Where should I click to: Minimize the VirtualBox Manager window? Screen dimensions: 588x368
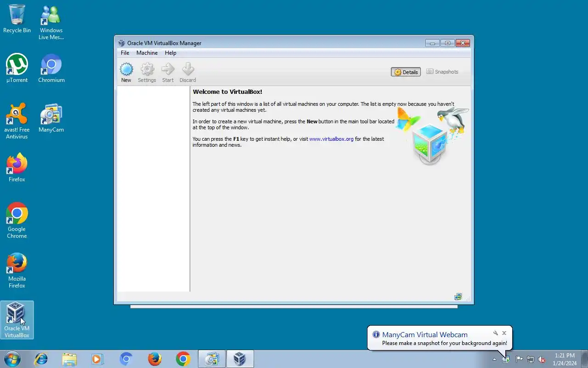click(432, 43)
